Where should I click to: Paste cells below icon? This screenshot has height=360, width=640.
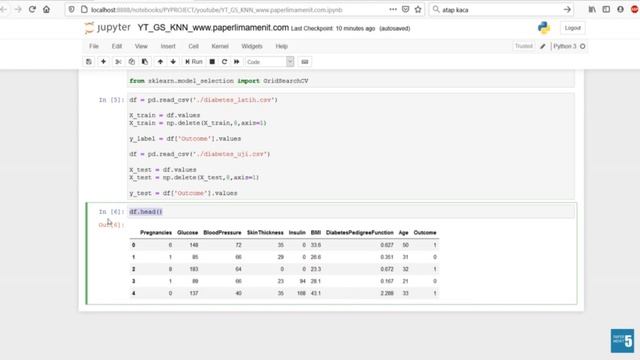coord(145,62)
